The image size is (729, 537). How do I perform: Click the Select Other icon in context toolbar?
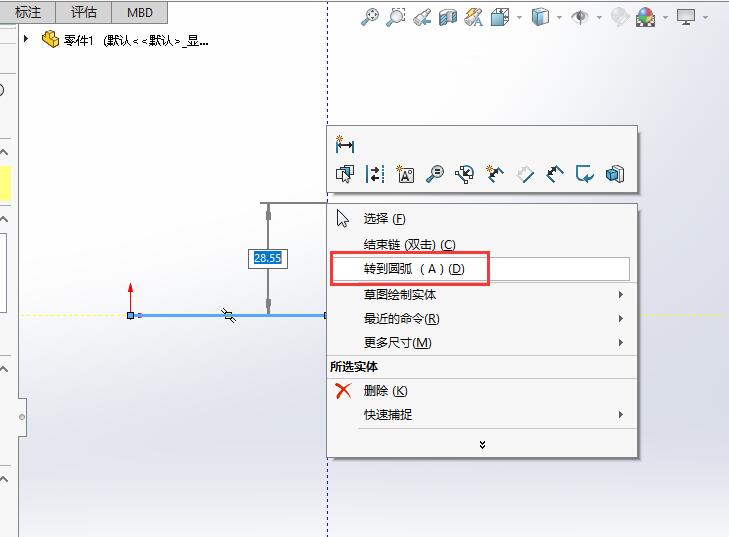coord(345,174)
